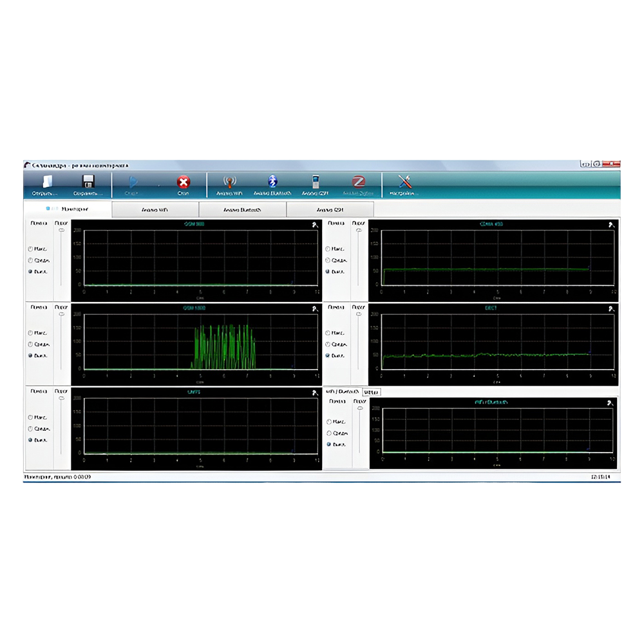644x644 pixels.
Task: Switch to the Bluetooth analysis tab
Action: click(242, 209)
